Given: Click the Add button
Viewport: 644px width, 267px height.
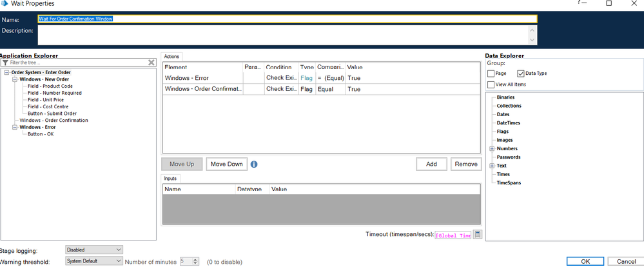Looking at the screenshot, I should click(432, 164).
